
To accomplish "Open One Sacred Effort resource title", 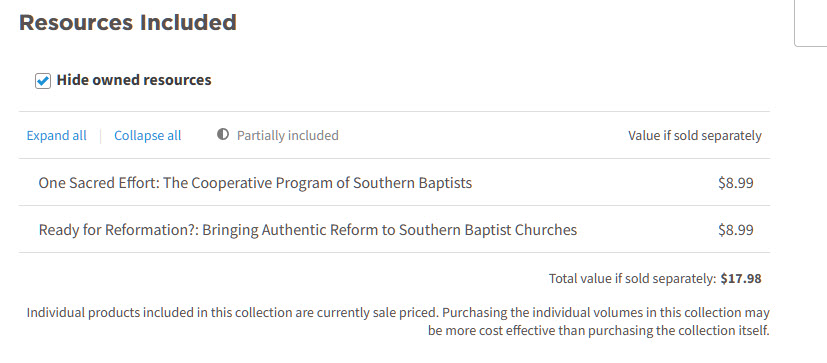I will click(255, 183).
